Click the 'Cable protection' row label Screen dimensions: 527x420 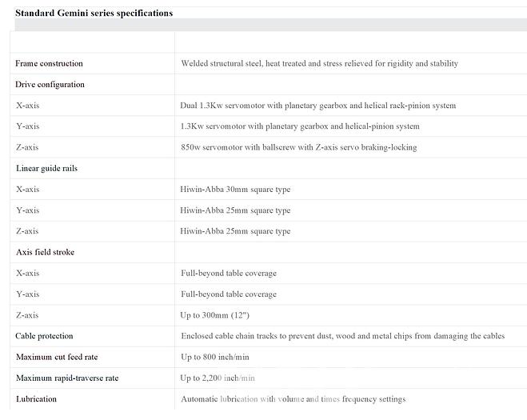point(44,336)
